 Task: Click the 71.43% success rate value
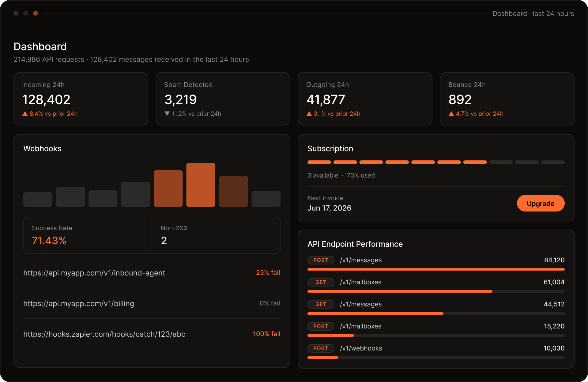49,241
